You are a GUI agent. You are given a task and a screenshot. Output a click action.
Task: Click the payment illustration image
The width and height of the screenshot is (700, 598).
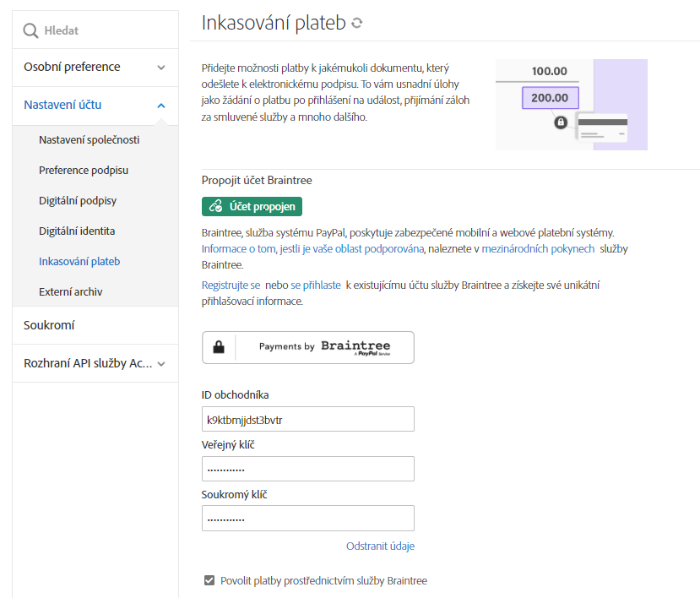tap(571, 105)
